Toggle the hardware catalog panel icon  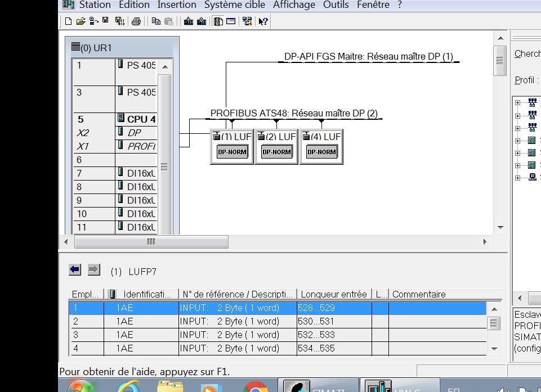click(x=218, y=21)
